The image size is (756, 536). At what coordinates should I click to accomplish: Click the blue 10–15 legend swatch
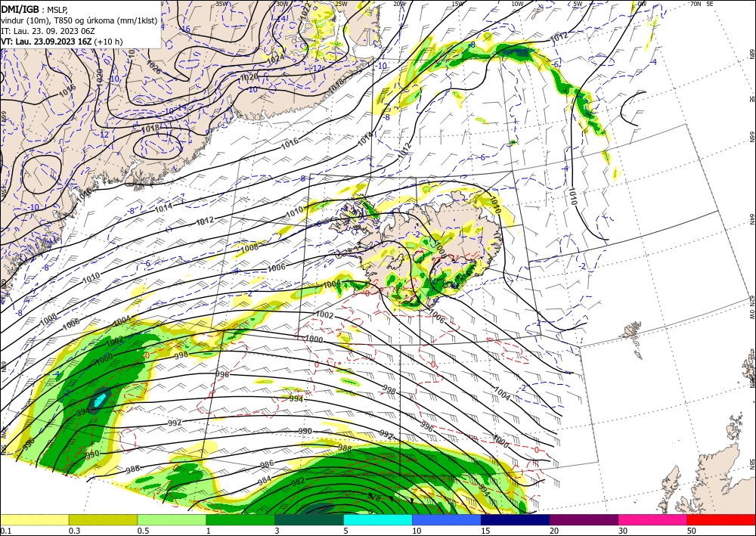[447, 519]
